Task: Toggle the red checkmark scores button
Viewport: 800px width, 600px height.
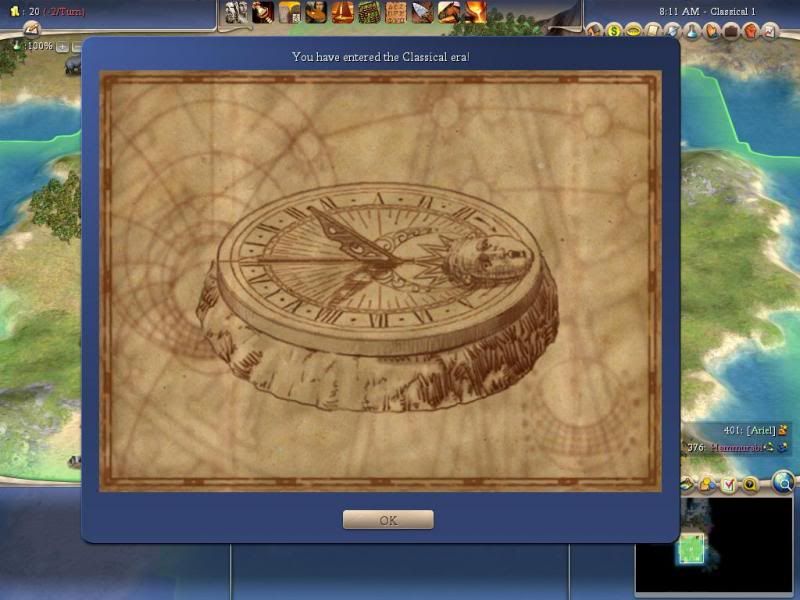Action: (x=729, y=484)
